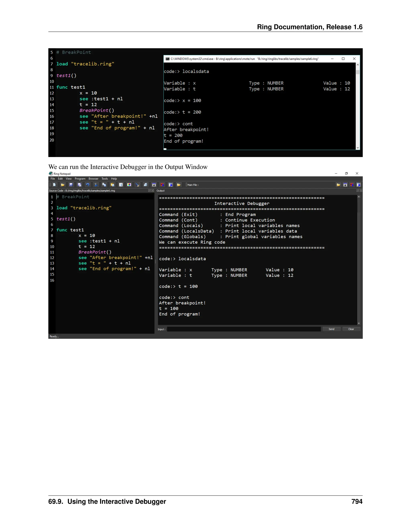Screen dimensions: 411x532
Task: Click the blue Run GUI arrow icon left of Main File
Action: 170,185
